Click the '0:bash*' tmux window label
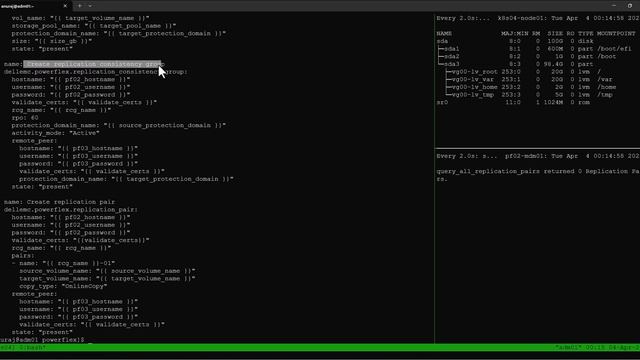 coord(31,347)
